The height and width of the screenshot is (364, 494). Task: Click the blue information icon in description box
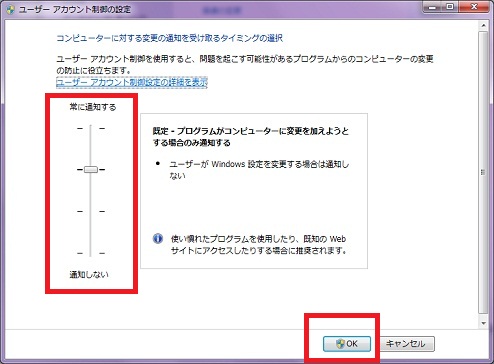[x=158, y=239]
